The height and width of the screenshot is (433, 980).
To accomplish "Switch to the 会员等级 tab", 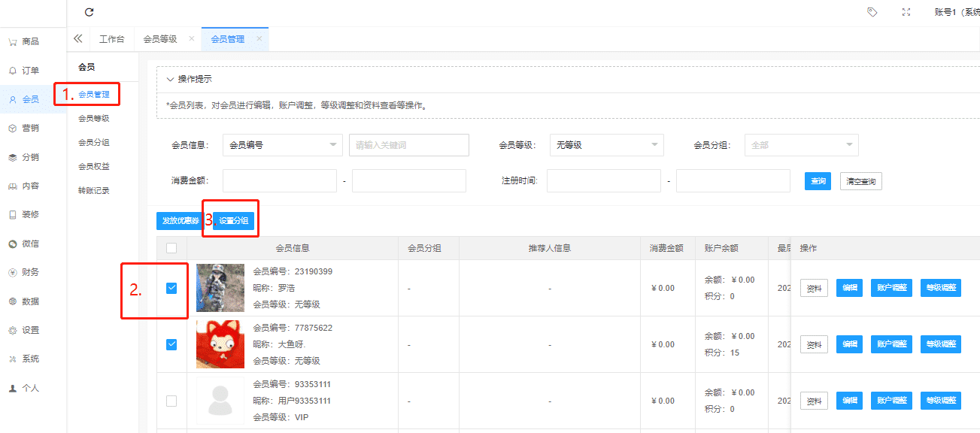I will 160,39.
